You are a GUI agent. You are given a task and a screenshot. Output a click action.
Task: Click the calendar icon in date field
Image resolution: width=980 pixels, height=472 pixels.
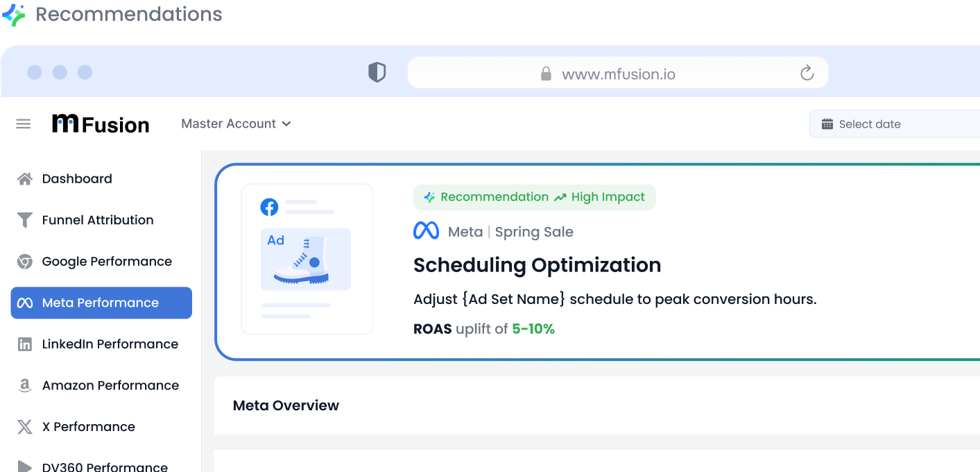827,124
